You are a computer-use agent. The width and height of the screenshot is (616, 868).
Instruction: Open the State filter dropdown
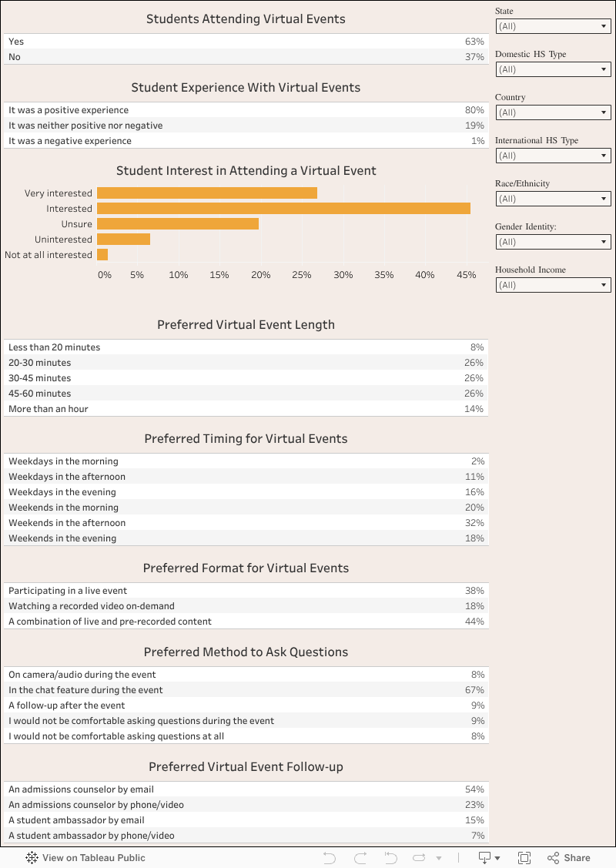point(553,26)
